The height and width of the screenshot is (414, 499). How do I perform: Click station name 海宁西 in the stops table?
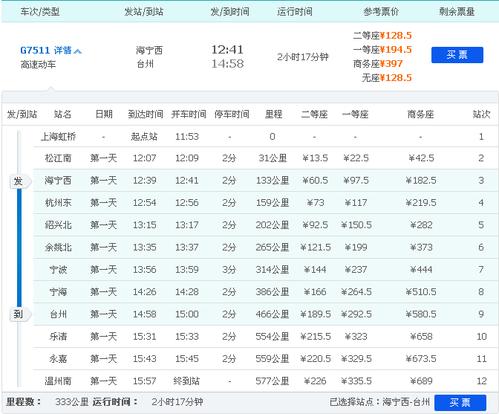[58, 181]
